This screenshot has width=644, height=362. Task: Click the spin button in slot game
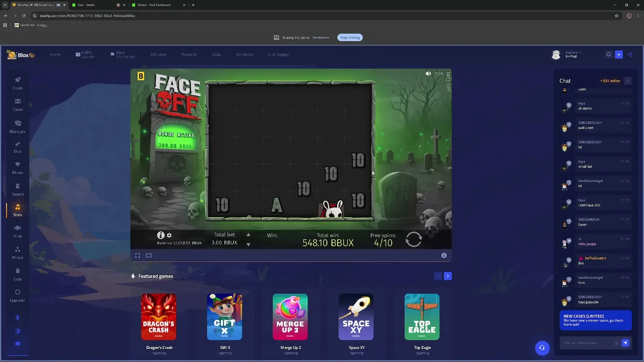[414, 239]
